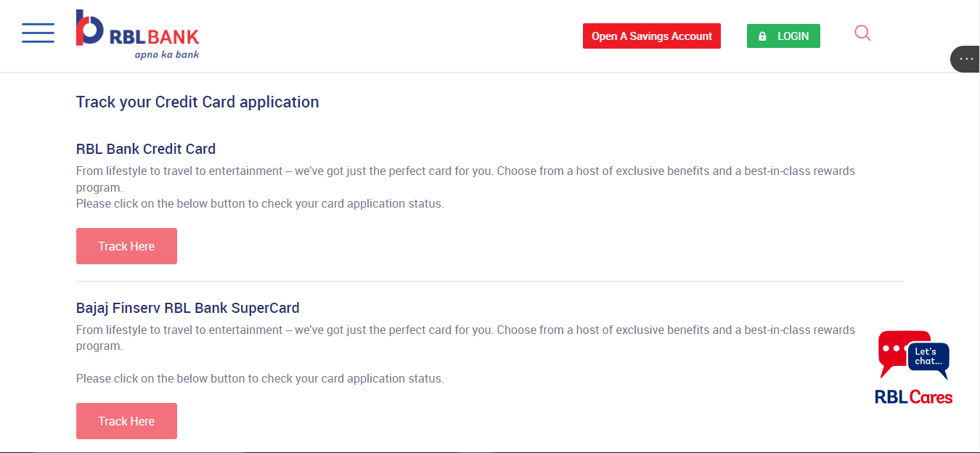980x453 pixels.
Task: Open the RBL Cares chat widget
Action: click(913, 367)
